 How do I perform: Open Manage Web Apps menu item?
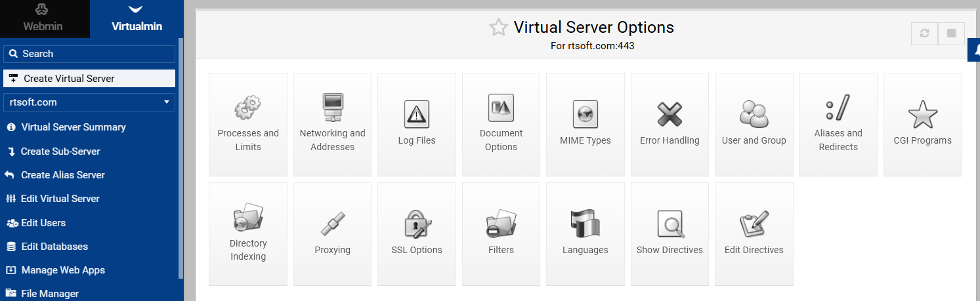pyautogui.click(x=62, y=270)
